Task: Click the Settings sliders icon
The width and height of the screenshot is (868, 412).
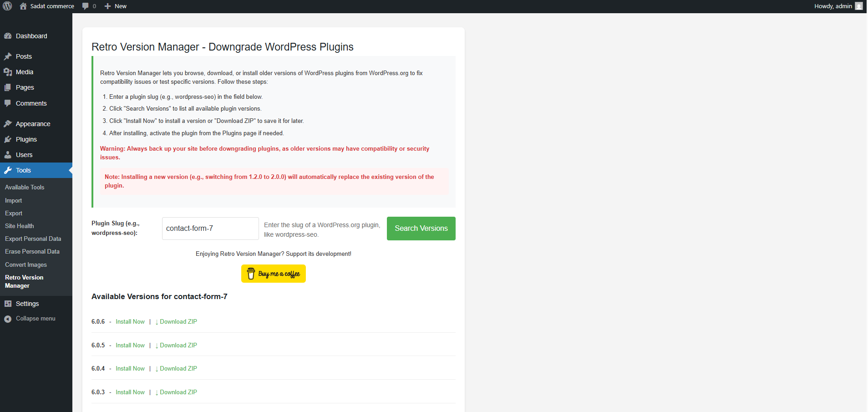Action: coord(8,304)
